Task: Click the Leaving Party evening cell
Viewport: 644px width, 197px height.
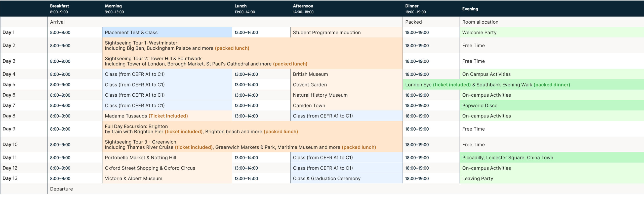Action: [477, 179]
